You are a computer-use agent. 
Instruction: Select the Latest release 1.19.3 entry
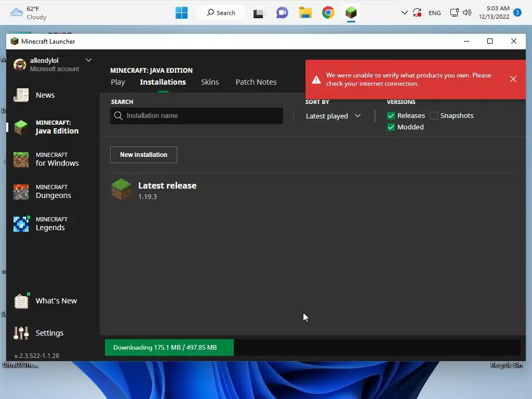pos(312,189)
